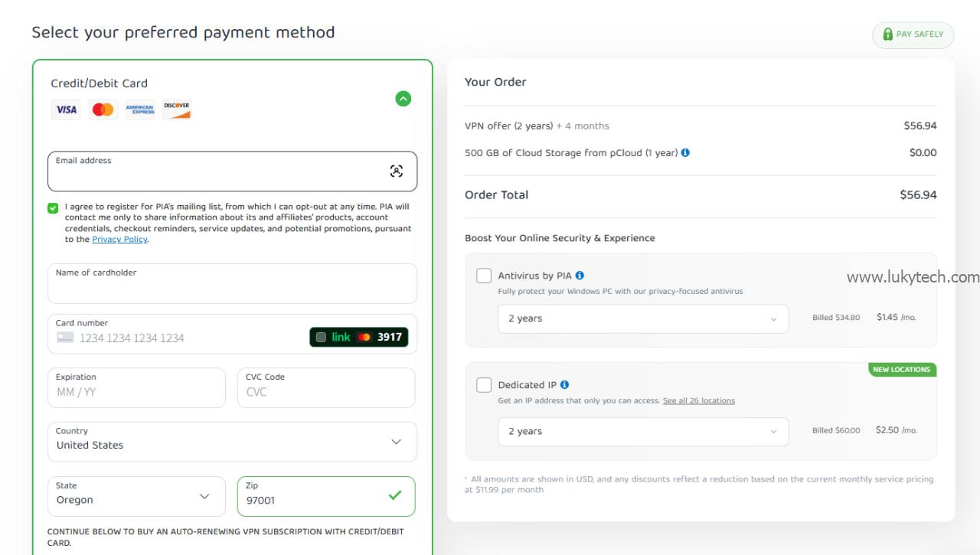Uncheck the PIA mailing list agreement checkbox
This screenshot has width=980, height=555.
[x=53, y=208]
